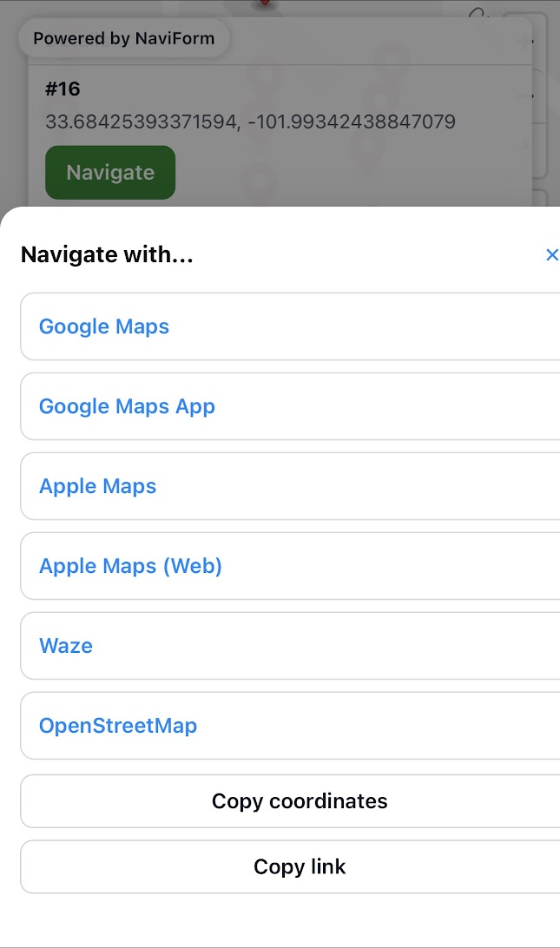Tap the Navigate with... sheet title
Screen dimensions: 560x948
tap(106, 254)
